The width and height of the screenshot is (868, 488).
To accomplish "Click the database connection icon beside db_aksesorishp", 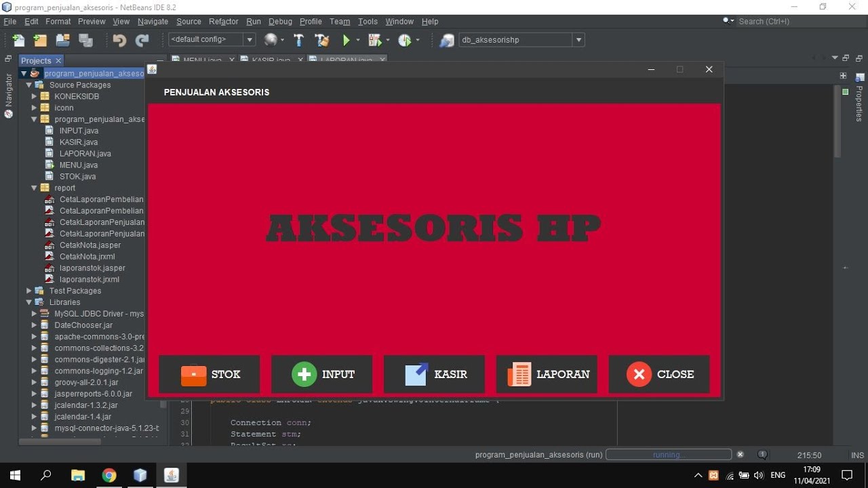I will tap(446, 40).
